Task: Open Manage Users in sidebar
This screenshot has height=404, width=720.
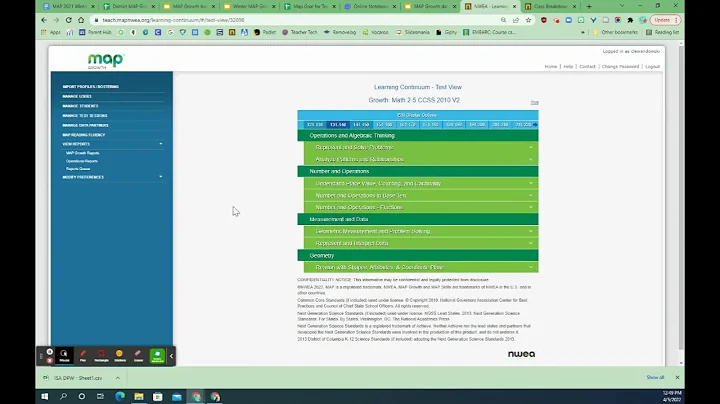Action: pos(77,96)
